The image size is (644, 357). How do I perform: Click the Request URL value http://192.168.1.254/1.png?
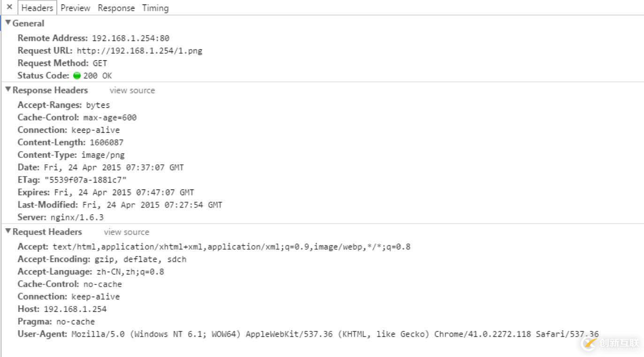[139, 51]
